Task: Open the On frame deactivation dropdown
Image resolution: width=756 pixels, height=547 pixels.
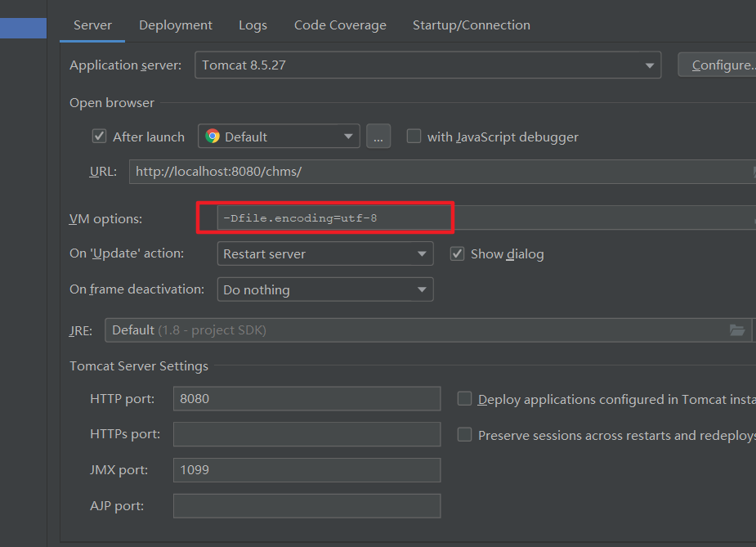Action: [325, 289]
